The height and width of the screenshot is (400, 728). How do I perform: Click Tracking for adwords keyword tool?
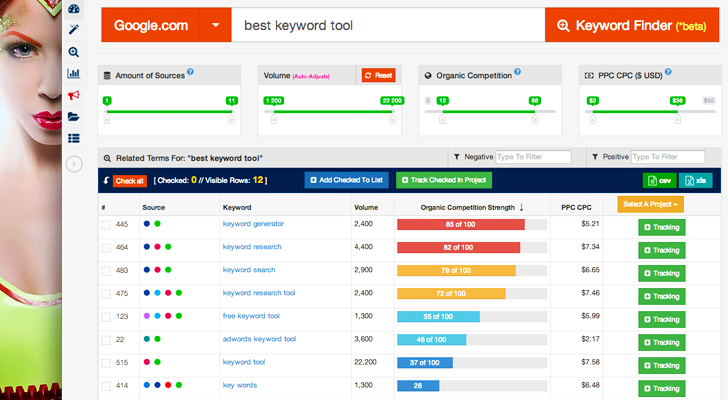point(662,342)
